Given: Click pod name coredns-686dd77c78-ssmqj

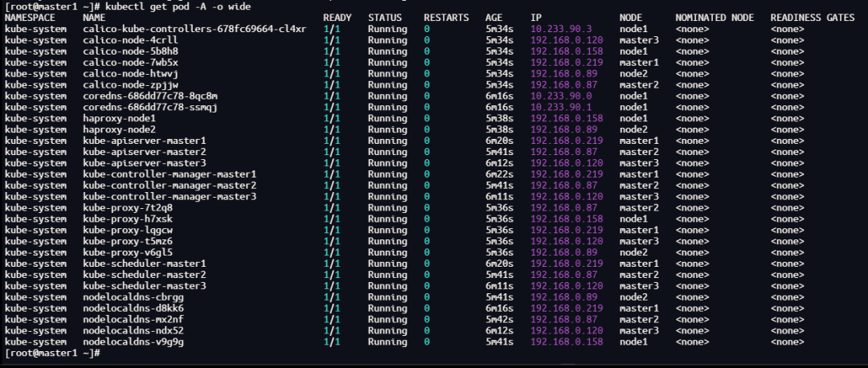Looking at the screenshot, I should coord(150,107).
